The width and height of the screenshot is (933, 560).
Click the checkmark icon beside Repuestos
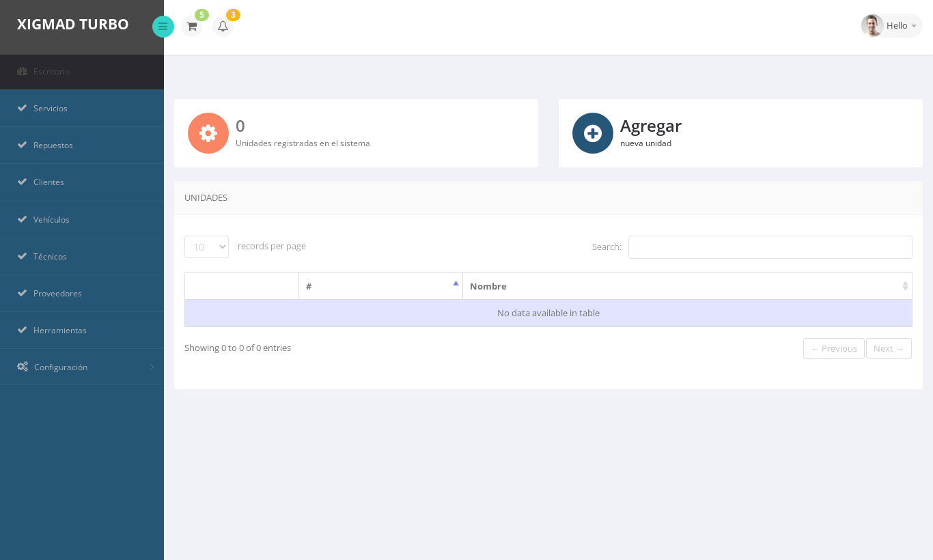click(x=22, y=145)
